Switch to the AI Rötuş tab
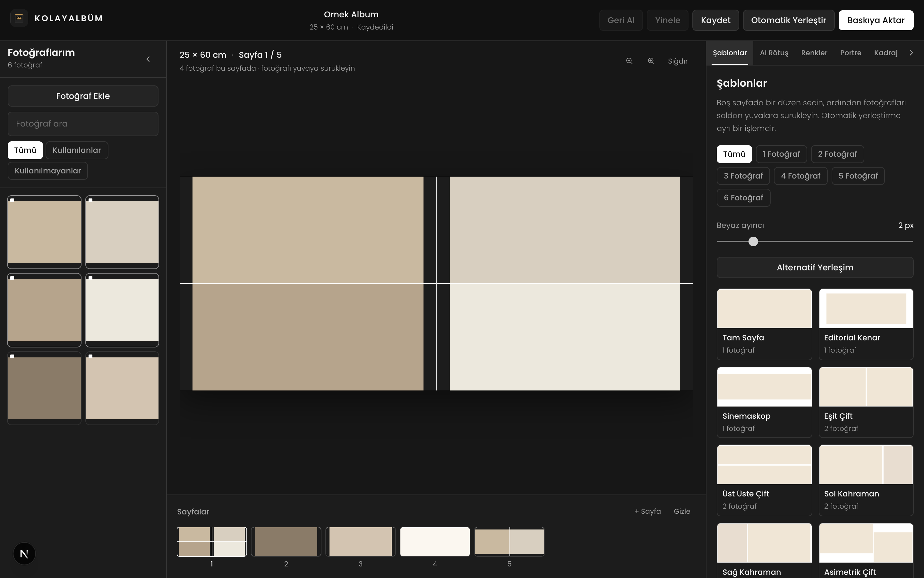This screenshot has width=924, height=578. pyautogui.click(x=774, y=53)
